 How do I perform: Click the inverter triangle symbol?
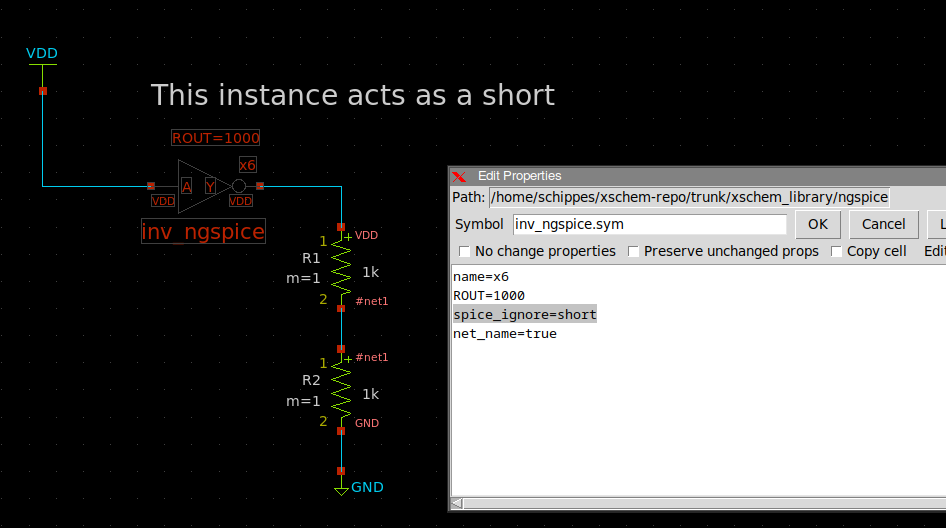tap(200, 186)
